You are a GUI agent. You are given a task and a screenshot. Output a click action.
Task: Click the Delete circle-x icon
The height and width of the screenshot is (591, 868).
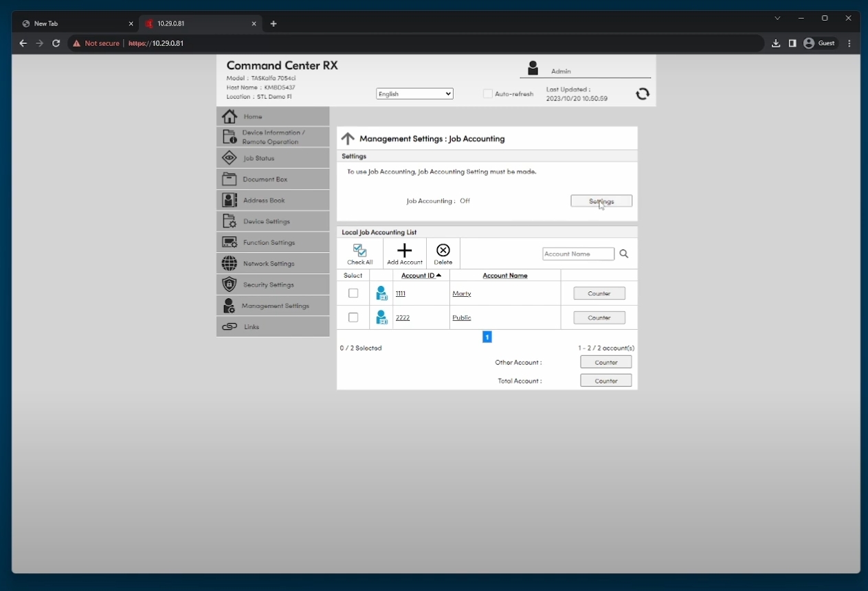coord(443,251)
